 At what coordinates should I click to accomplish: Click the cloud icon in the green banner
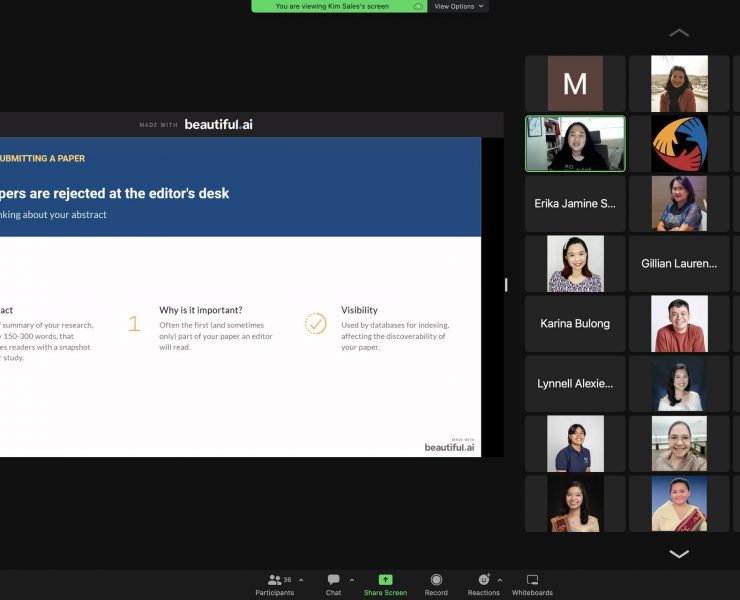[x=418, y=6]
